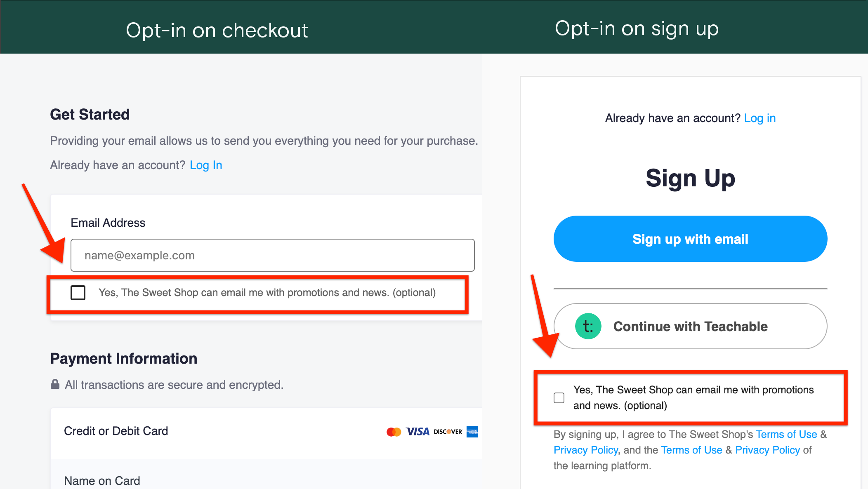Click the checkout opt-in label text

267,293
